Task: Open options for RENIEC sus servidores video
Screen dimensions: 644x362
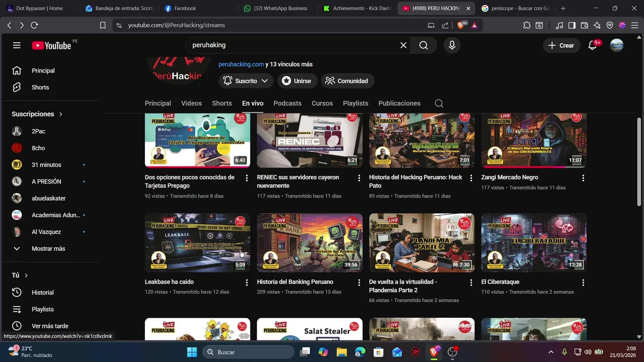Action: coord(359,178)
